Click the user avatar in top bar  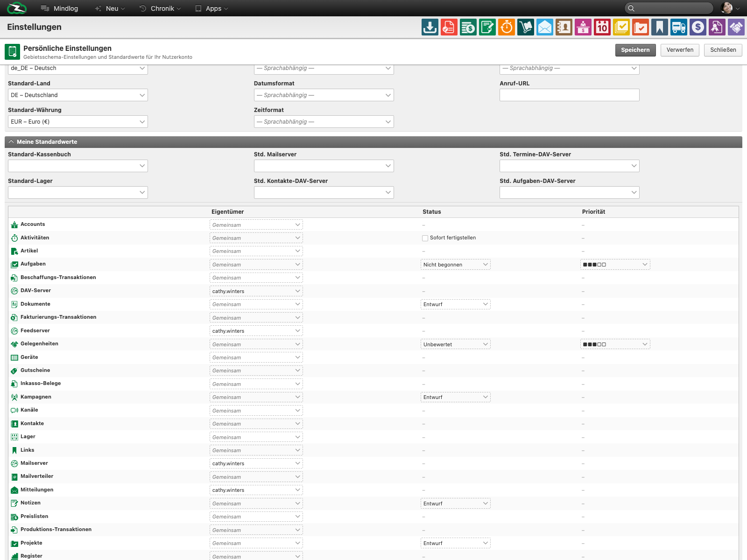(x=726, y=8)
